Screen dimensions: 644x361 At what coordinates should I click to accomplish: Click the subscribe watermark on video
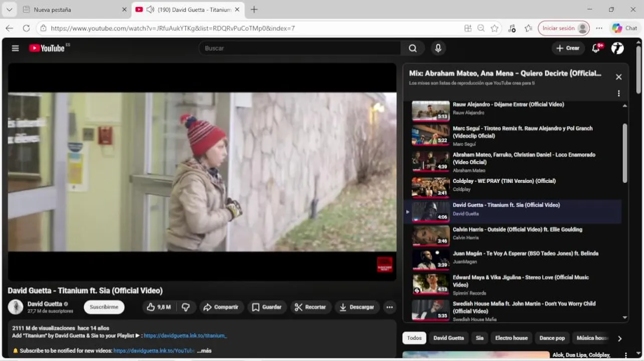point(385,264)
